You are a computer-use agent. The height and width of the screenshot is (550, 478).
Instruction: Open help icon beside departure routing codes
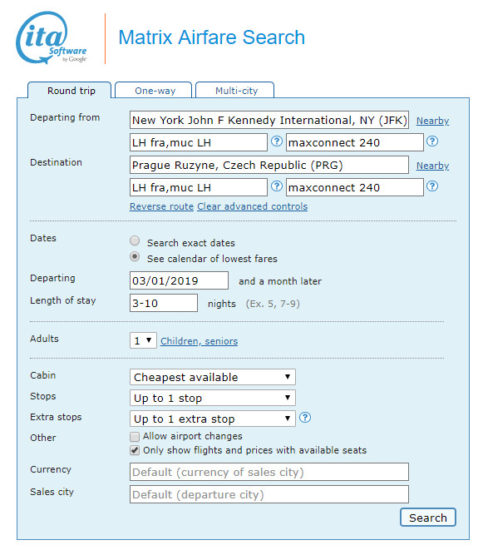(277, 141)
